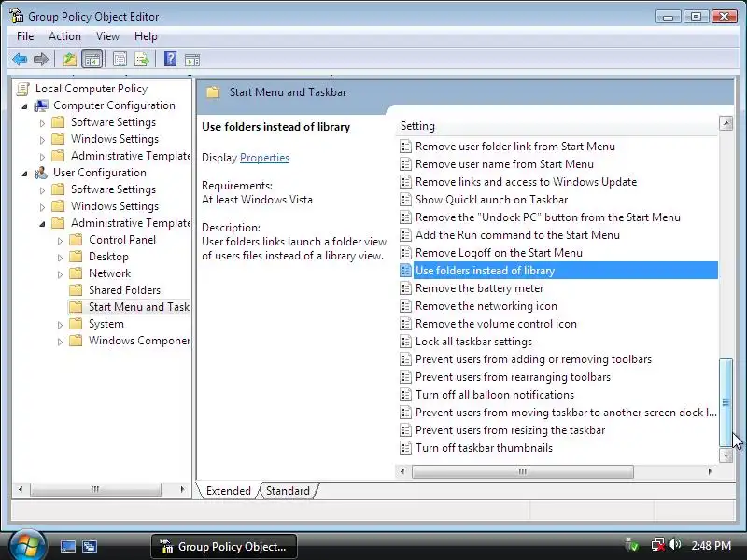
Task: Click the vertical scrollbar thumb of the settings list
Action: pos(726,403)
